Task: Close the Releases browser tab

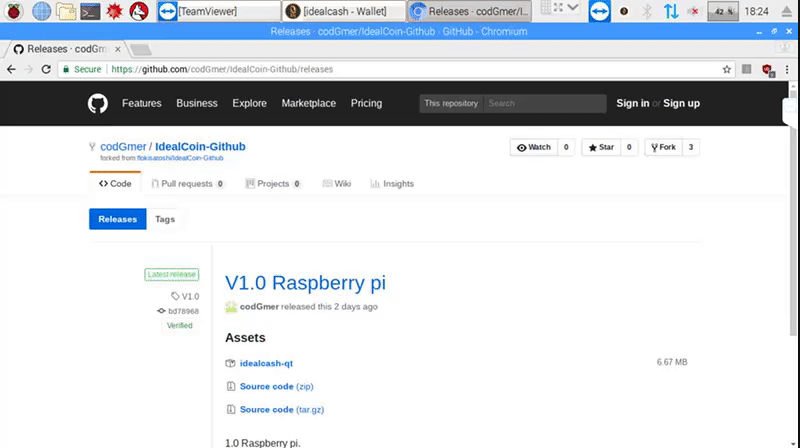Action: 118,49
